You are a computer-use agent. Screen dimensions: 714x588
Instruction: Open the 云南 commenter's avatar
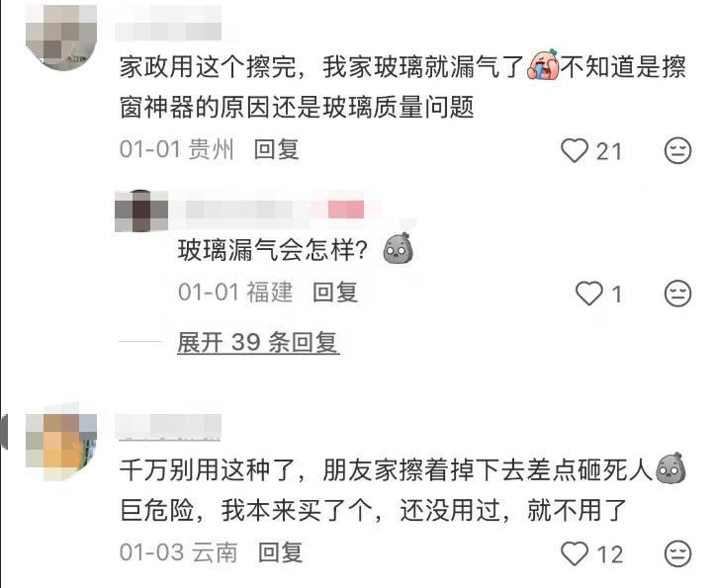pos(61,442)
